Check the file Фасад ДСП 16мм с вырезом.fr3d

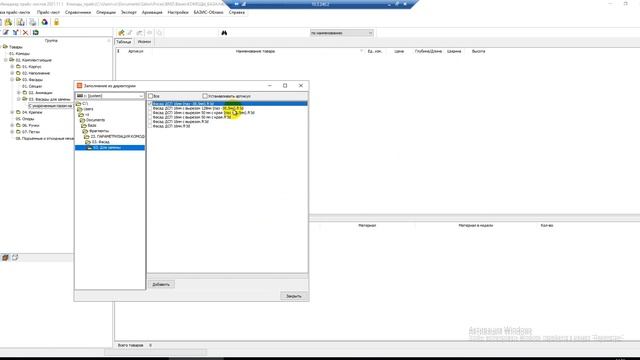[x=150, y=122]
